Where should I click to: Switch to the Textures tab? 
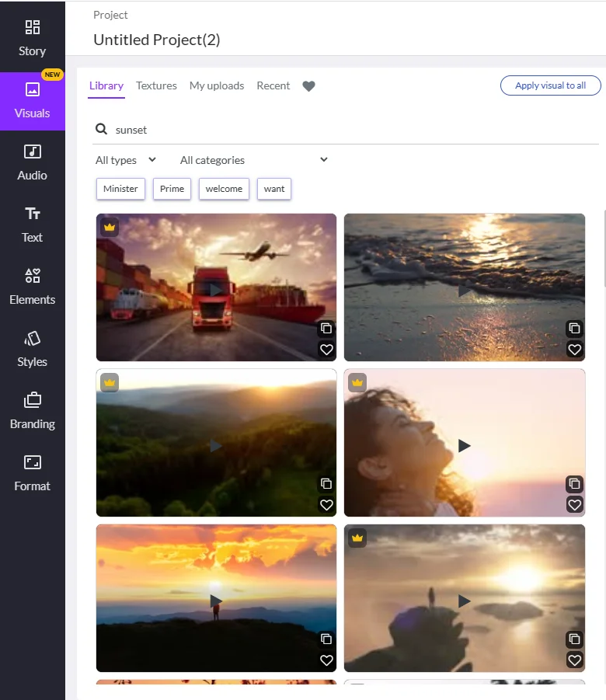(x=156, y=85)
